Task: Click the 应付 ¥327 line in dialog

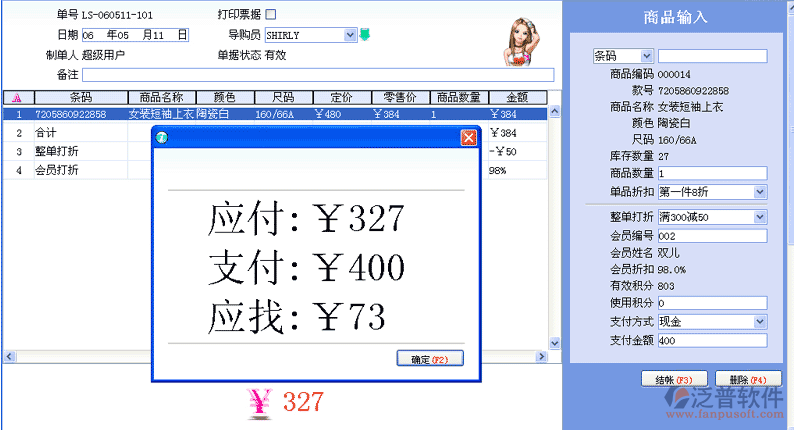Action: tap(306, 218)
